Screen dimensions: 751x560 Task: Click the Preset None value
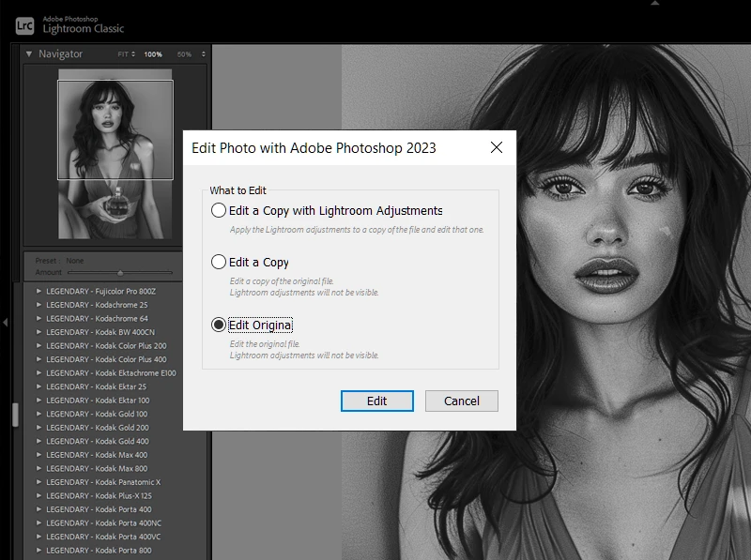[75, 261]
